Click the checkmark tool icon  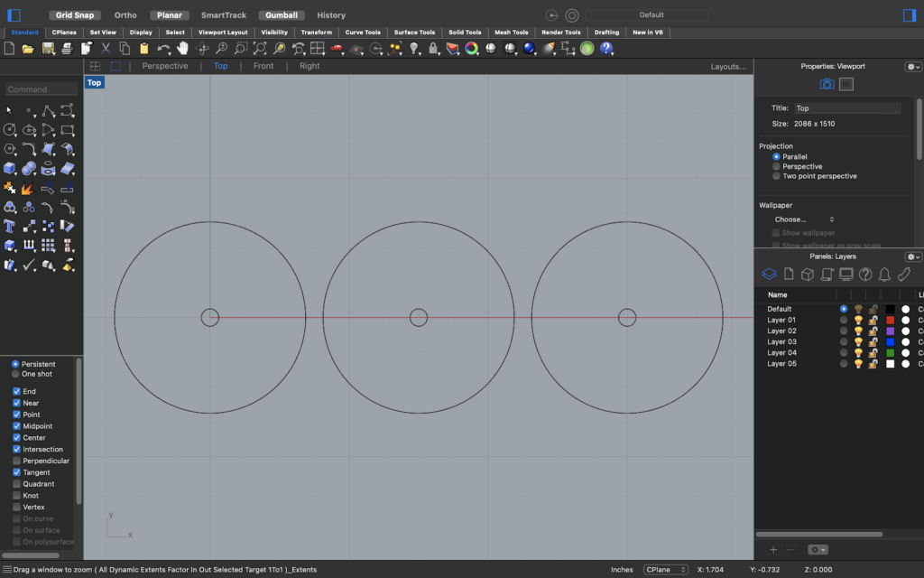29,266
